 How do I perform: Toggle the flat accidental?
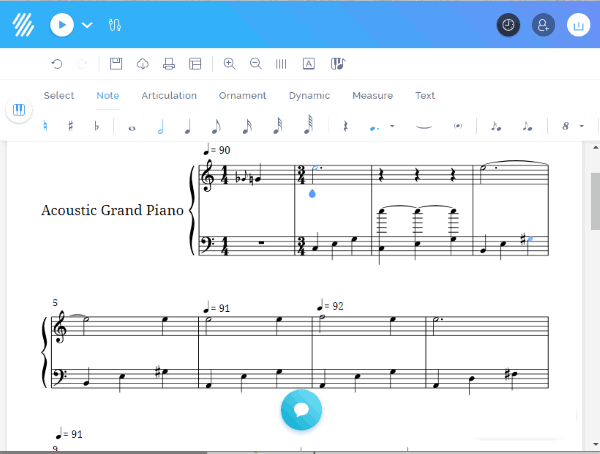tap(97, 127)
